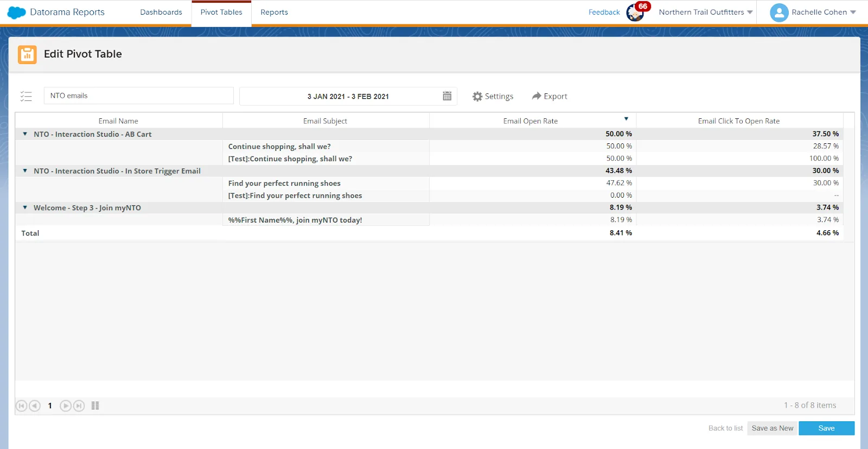Open the Dashboards tab
Image resolution: width=868 pixels, height=449 pixels.
pyautogui.click(x=161, y=12)
